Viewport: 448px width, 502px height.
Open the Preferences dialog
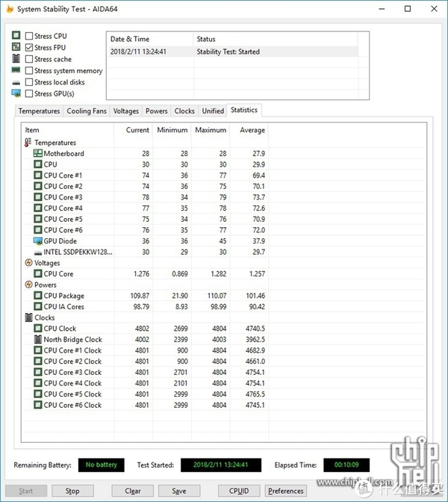point(286,491)
